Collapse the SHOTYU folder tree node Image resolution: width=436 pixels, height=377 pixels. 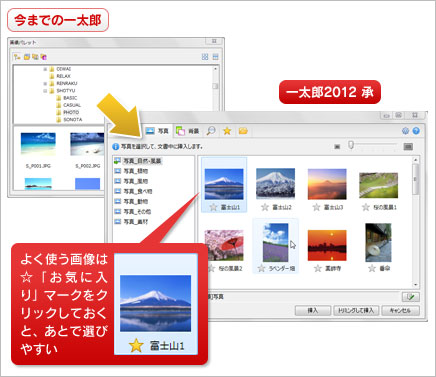tap(45, 91)
